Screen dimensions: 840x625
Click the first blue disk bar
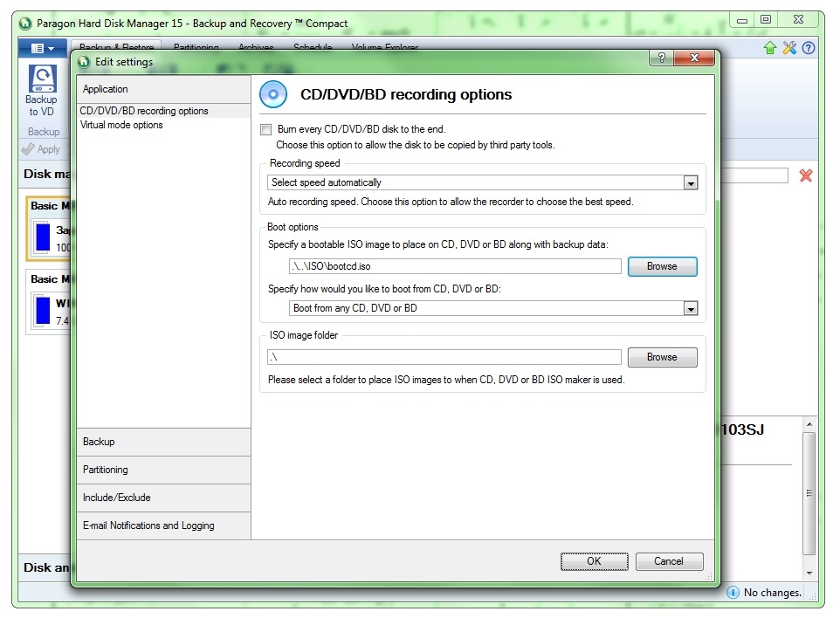pyautogui.click(x=42, y=237)
